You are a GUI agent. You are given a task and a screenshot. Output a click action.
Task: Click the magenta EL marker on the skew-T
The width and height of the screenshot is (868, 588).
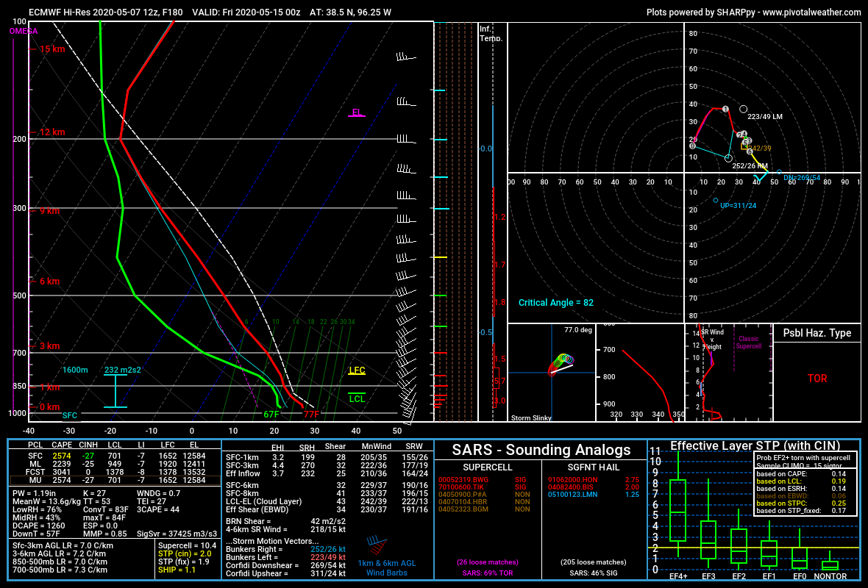point(357,113)
